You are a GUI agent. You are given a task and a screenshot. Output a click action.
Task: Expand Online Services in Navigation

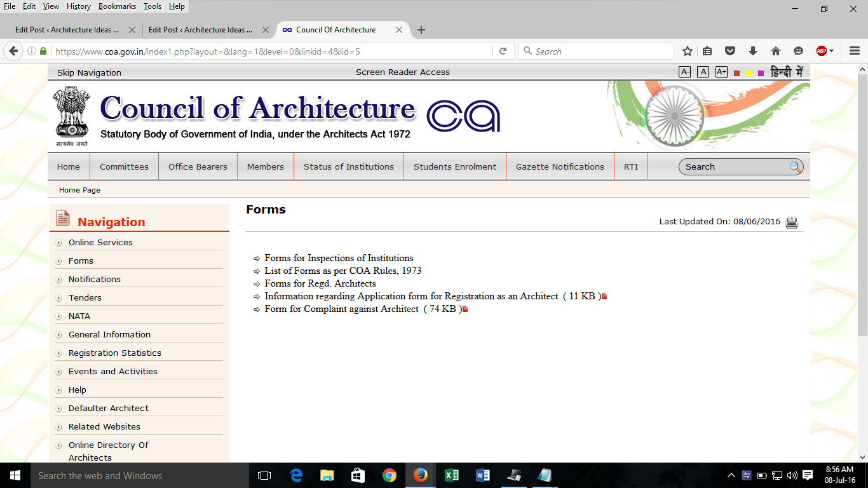click(x=100, y=242)
